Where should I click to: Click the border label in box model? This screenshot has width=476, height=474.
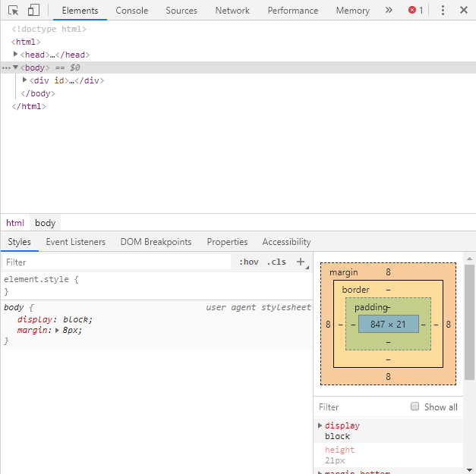click(355, 290)
